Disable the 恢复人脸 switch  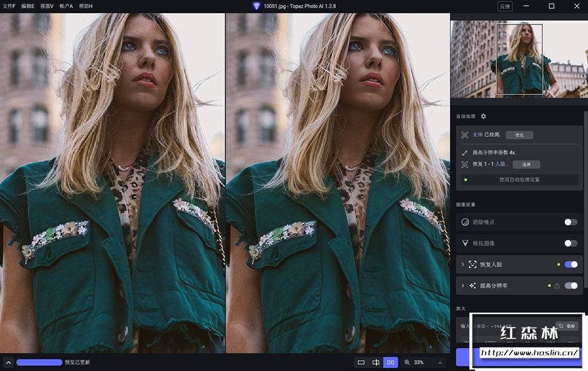[571, 264]
